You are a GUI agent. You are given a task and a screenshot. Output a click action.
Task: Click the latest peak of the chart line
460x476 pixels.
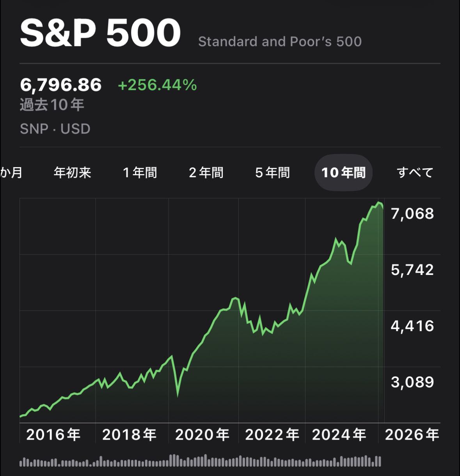378,202
